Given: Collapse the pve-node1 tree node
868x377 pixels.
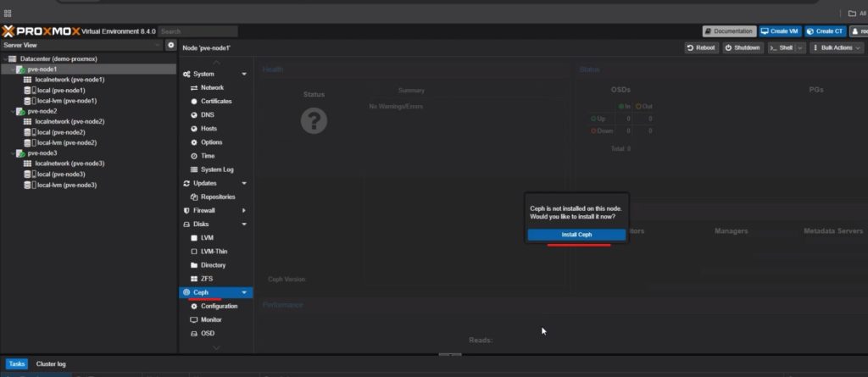Looking at the screenshot, I should coord(13,69).
